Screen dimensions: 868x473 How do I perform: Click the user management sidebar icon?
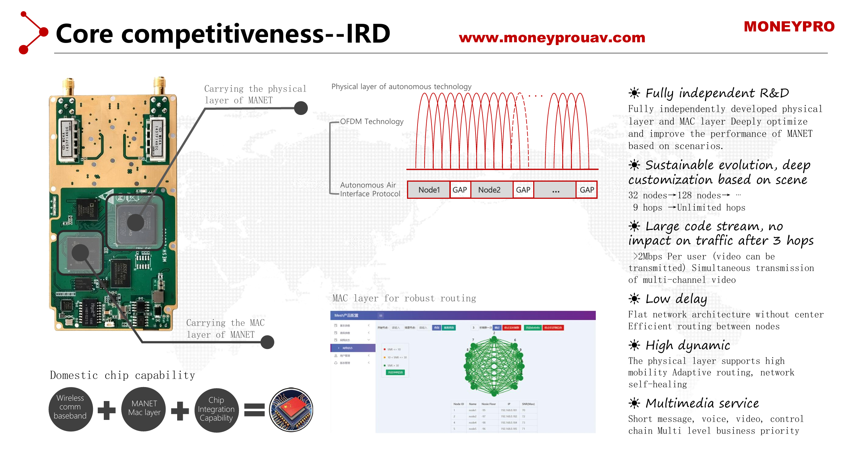(x=336, y=355)
